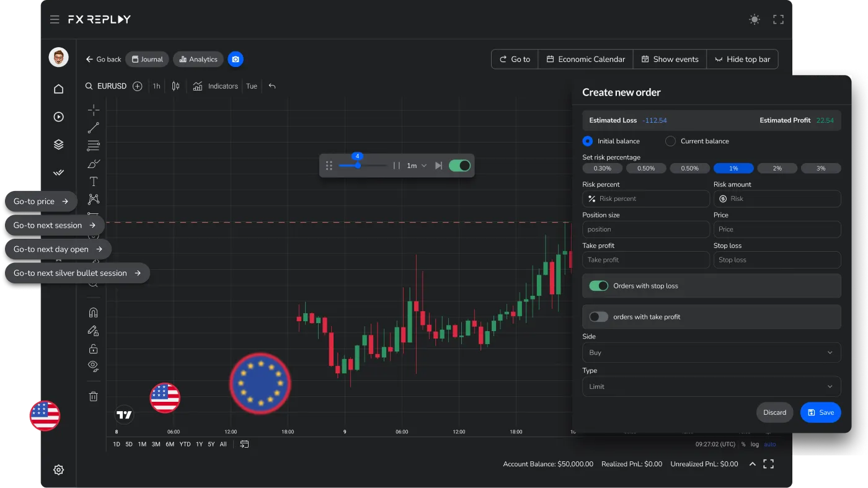
Task: Open the Side dropdown showing Buy
Action: (712, 352)
